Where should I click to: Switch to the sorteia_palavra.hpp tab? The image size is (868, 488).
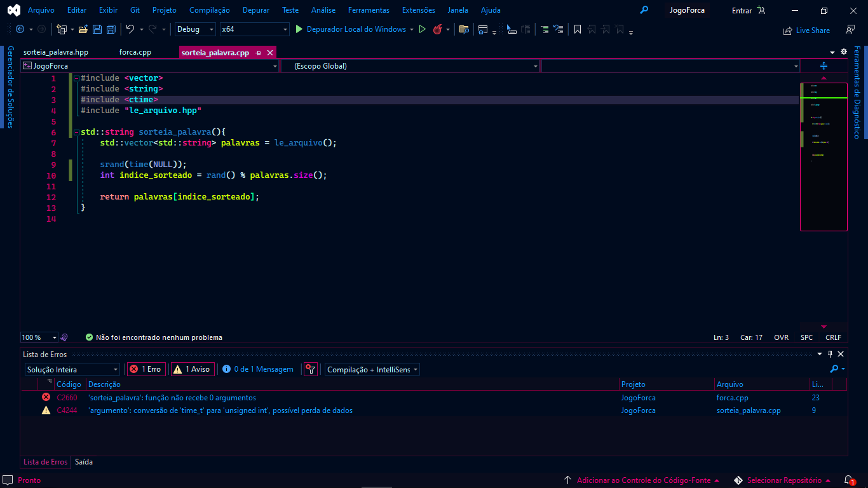coord(56,53)
